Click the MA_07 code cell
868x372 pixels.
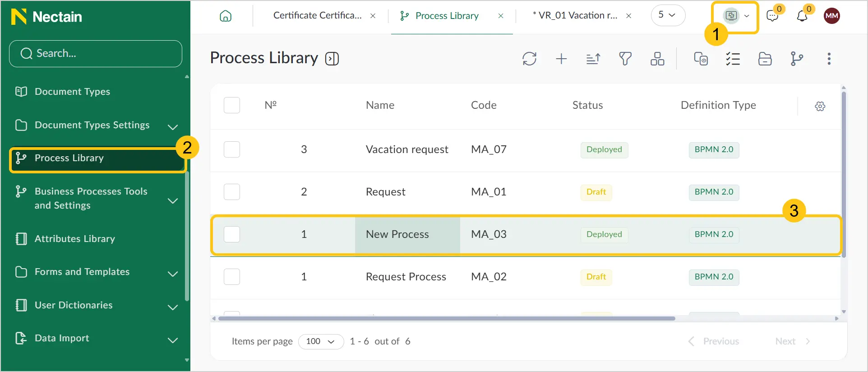pyautogui.click(x=489, y=149)
